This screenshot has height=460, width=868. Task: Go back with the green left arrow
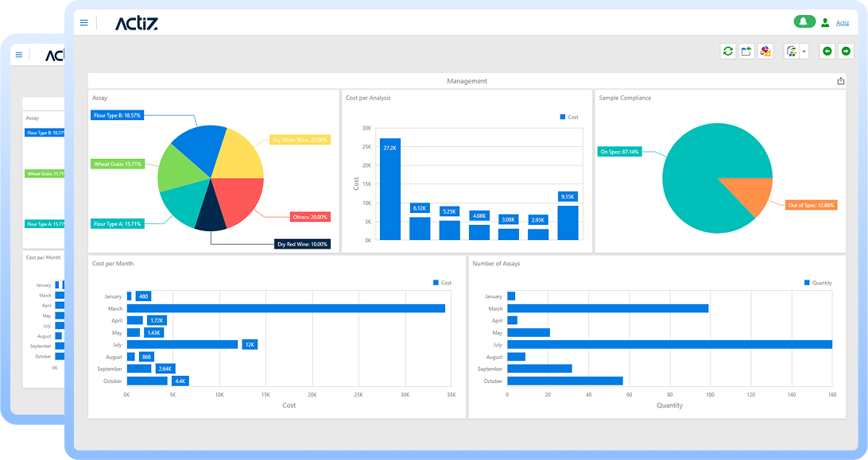827,52
